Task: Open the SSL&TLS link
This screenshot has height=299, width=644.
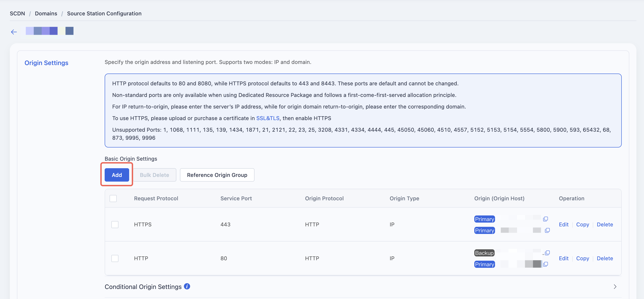Action: tap(268, 118)
